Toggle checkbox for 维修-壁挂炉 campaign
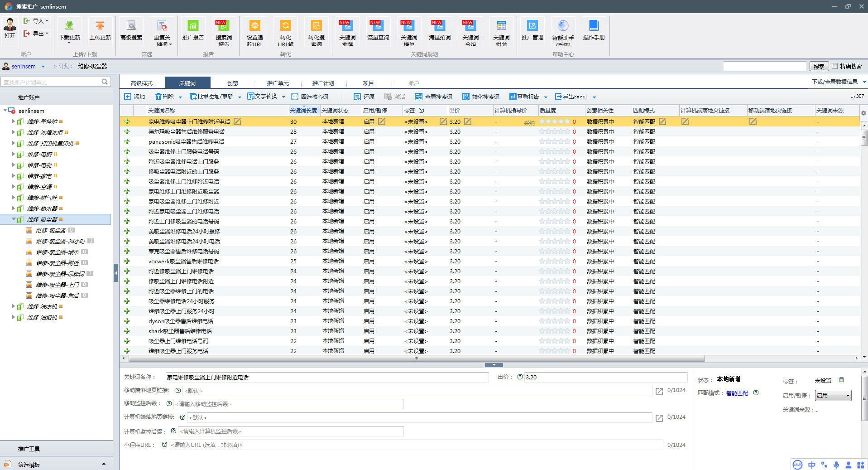This screenshot has width=868, height=470. click(20, 122)
